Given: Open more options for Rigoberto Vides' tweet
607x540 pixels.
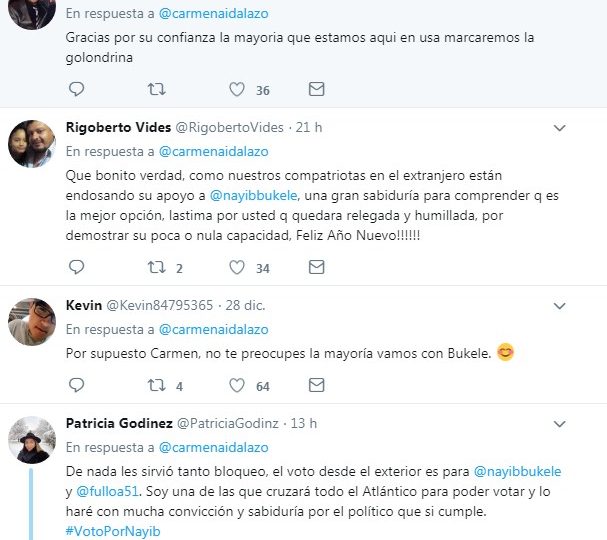Looking at the screenshot, I should click(x=560, y=128).
